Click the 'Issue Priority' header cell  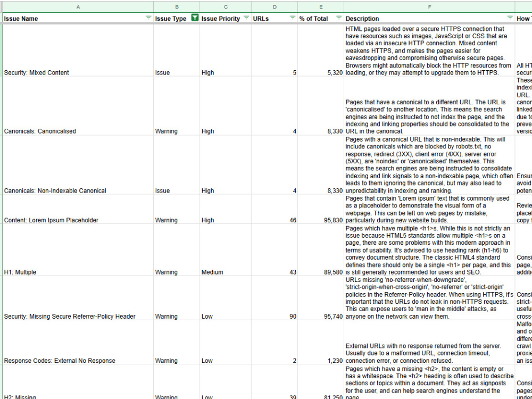pos(226,18)
